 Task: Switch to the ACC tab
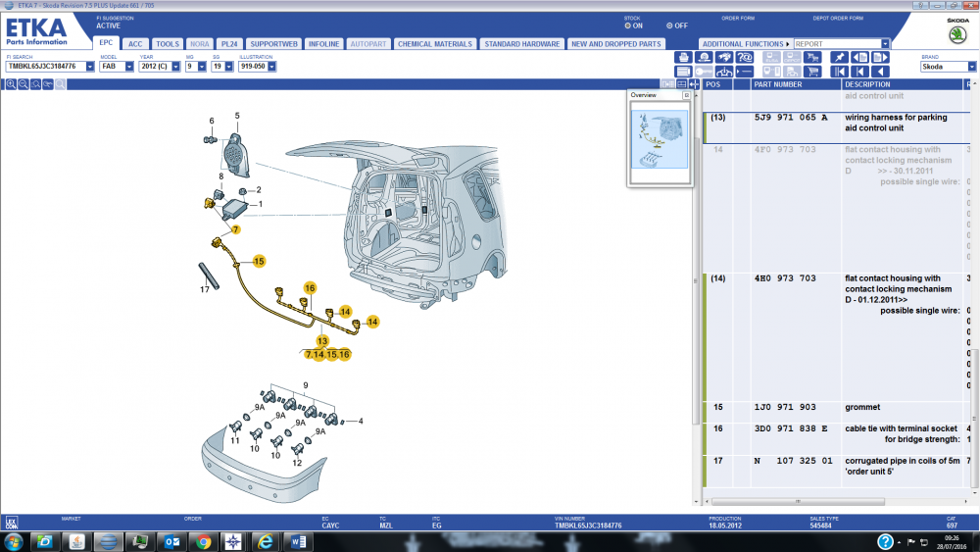click(x=135, y=44)
